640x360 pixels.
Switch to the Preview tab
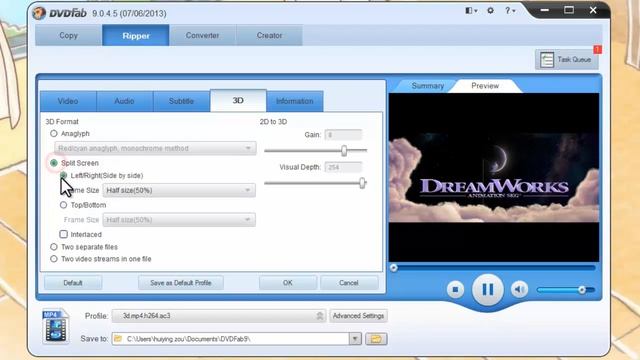[485, 86]
